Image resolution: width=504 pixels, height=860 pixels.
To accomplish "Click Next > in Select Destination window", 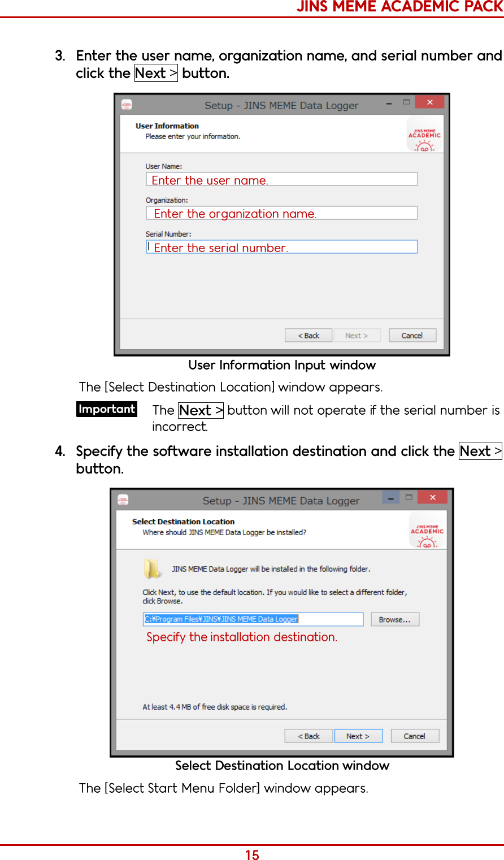I will (x=358, y=736).
